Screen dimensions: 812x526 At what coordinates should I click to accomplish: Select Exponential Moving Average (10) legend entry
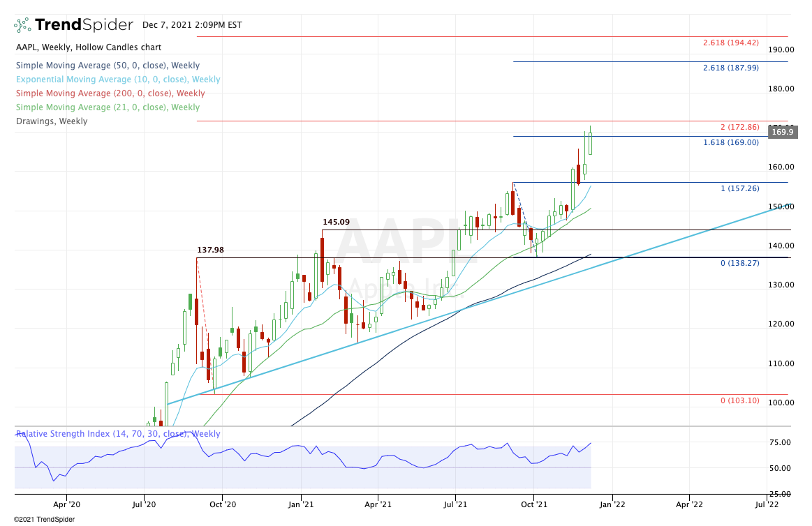pyautogui.click(x=118, y=80)
